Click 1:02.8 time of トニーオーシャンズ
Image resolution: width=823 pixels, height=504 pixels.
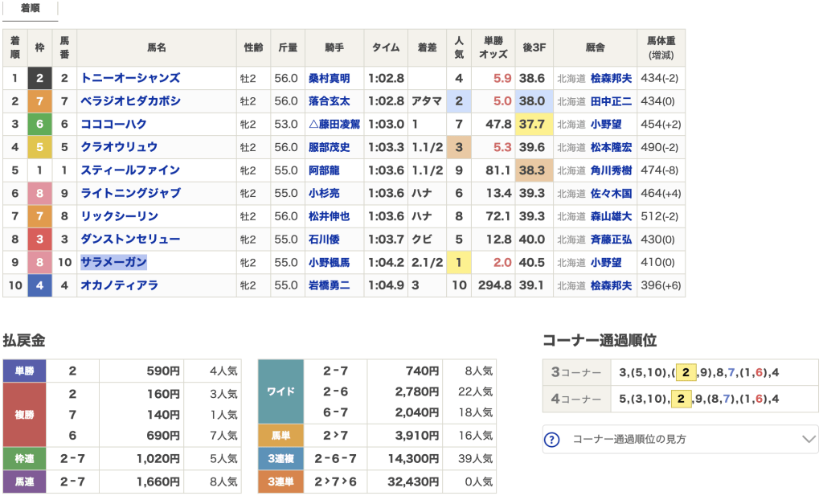[x=386, y=78]
